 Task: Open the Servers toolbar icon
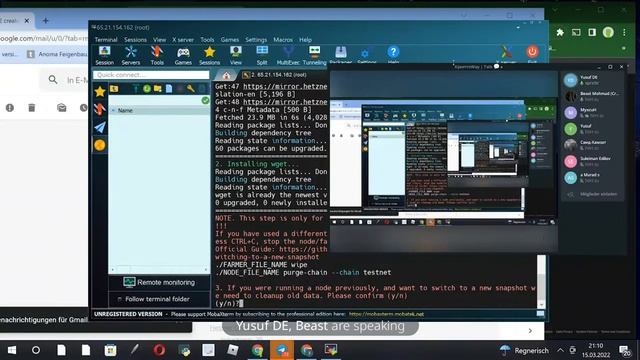[x=131, y=56]
